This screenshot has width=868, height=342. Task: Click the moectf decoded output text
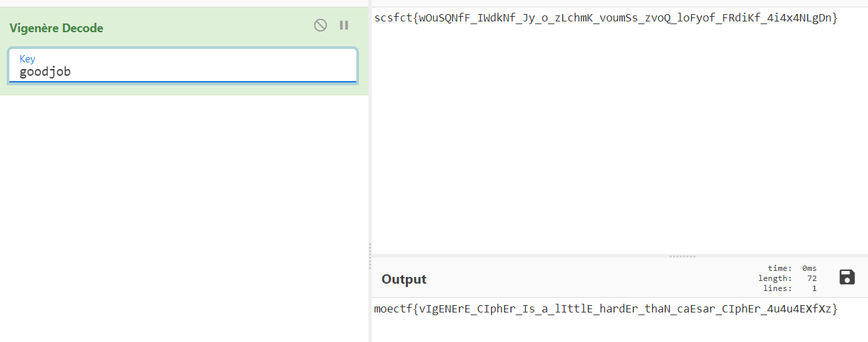coord(605,309)
